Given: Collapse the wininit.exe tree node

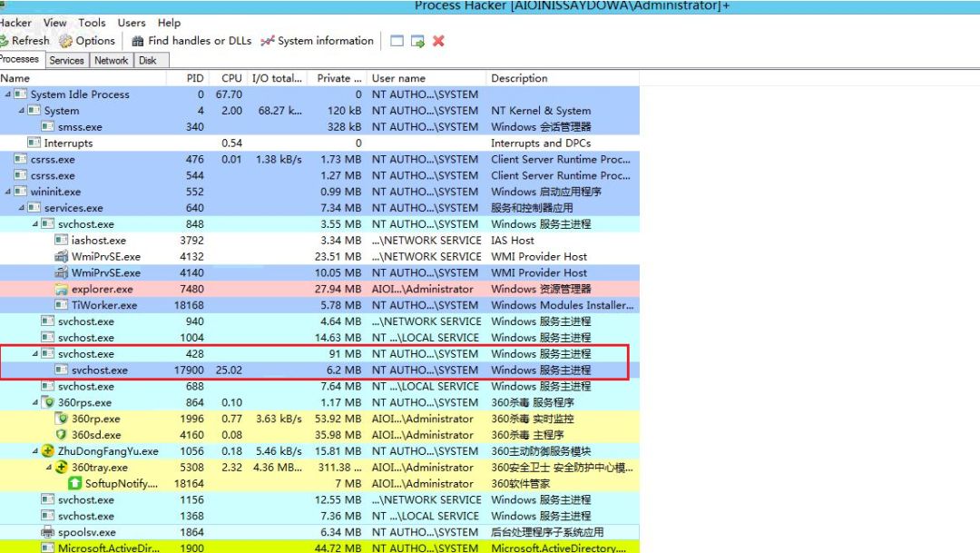Looking at the screenshot, I should [x=7, y=192].
